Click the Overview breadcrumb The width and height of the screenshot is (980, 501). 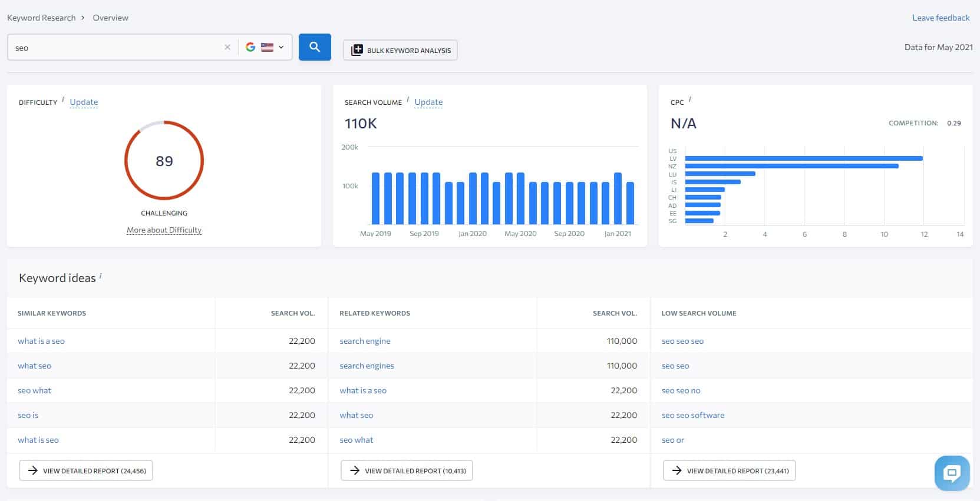(110, 18)
